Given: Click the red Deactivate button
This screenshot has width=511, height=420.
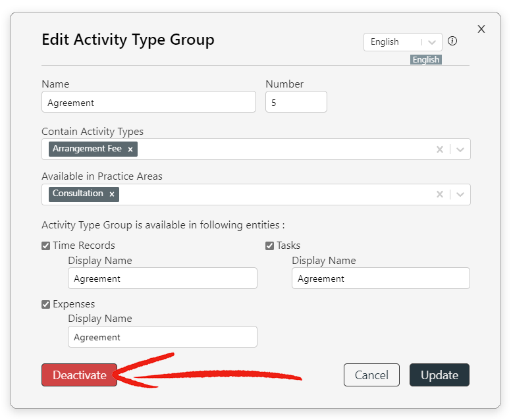Looking at the screenshot, I should tap(79, 375).
